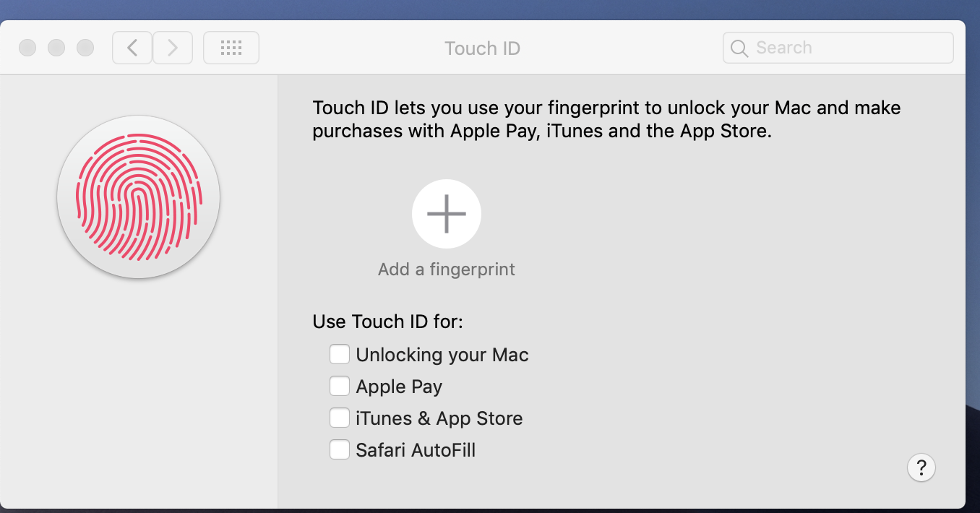Check the iTunes & App Store box
This screenshot has height=513, width=980.
[340, 418]
